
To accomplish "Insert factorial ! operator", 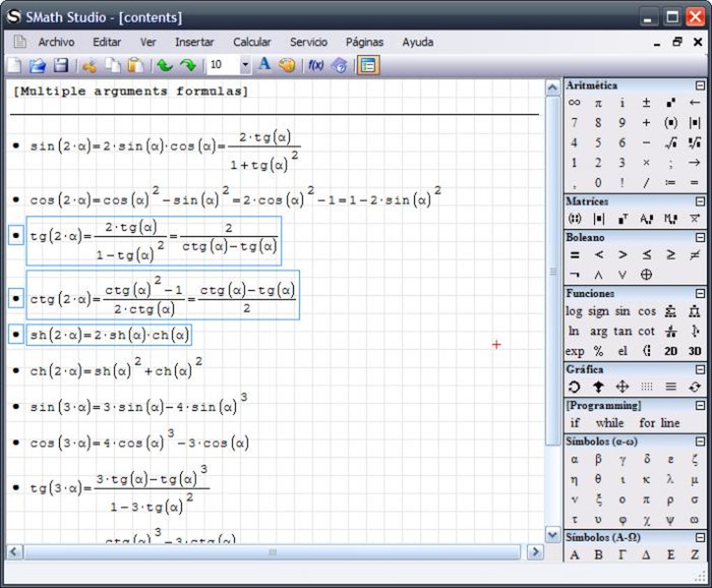I will point(622,183).
